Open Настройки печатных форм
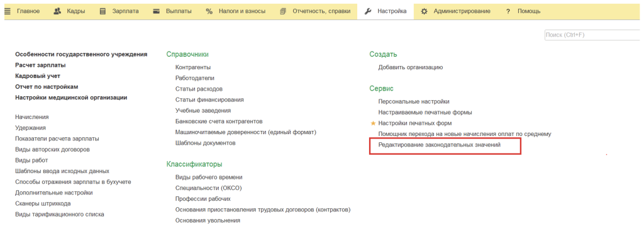This screenshot has width=644, height=231. coord(415,123)
